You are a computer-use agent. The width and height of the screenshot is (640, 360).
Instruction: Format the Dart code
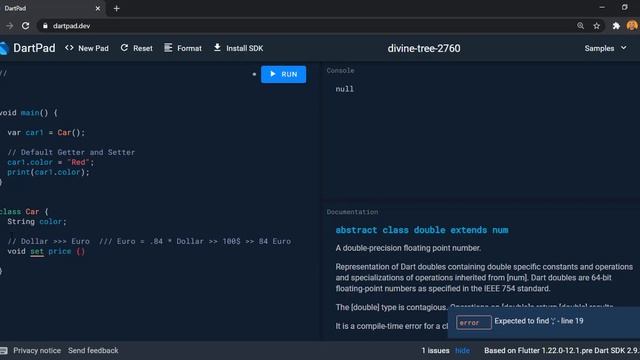(x=183, y=48)
